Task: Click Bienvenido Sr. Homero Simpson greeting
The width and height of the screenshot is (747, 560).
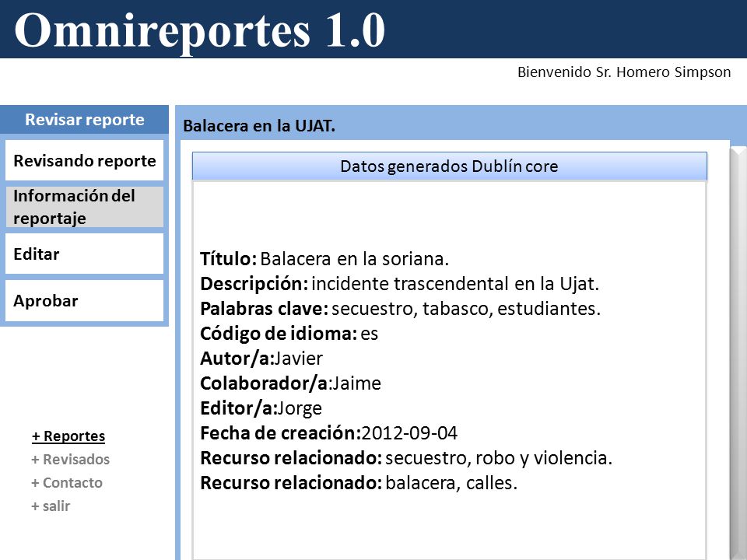Action: pos(624,72)
